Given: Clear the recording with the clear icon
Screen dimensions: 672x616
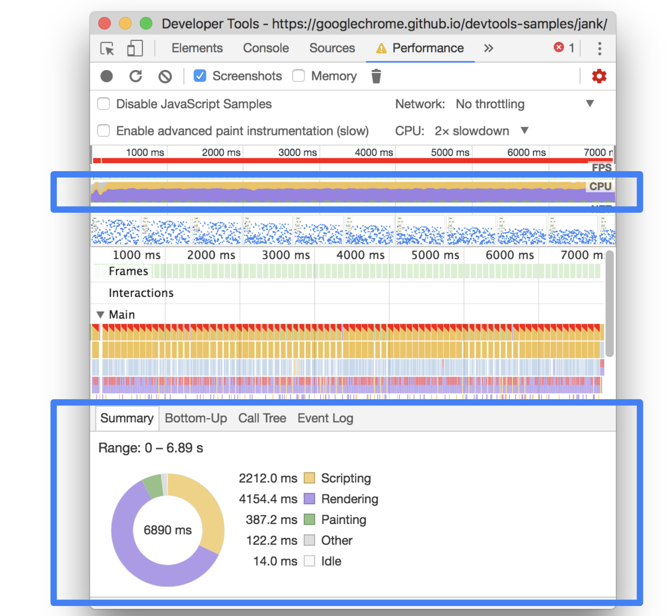Looking at the screenshot, I should pyautogui.click(x=165, y=76).
